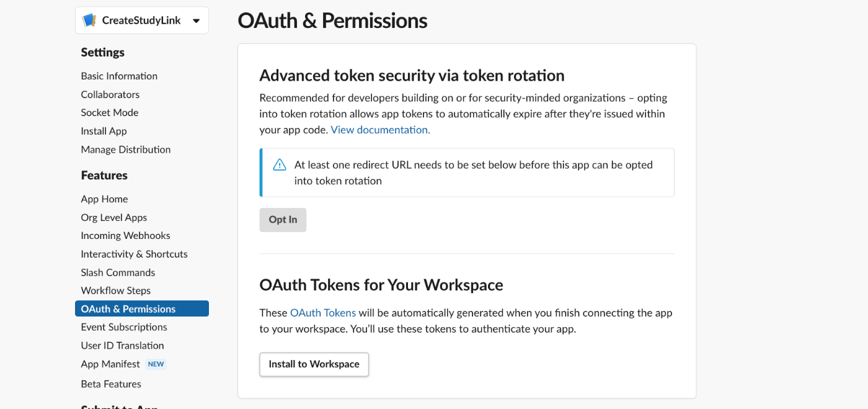Click the Opt In button
The image size is (868, 409).
coord(283,220)
